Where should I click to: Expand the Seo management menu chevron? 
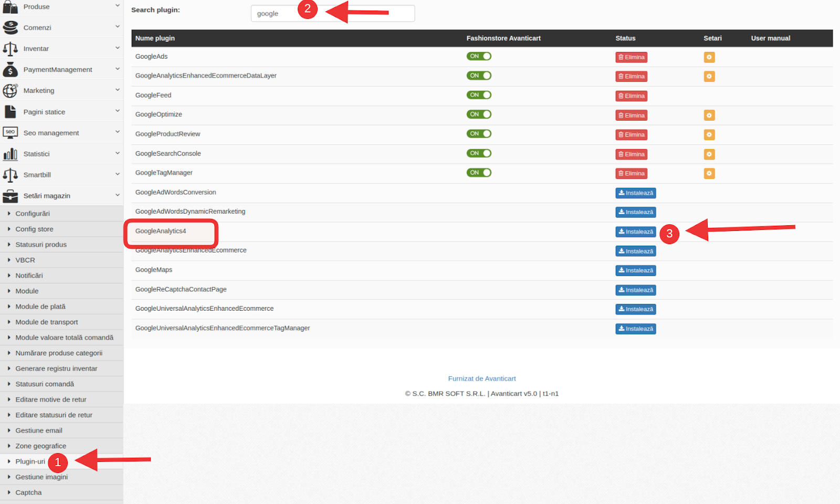(x=118, y=132)
